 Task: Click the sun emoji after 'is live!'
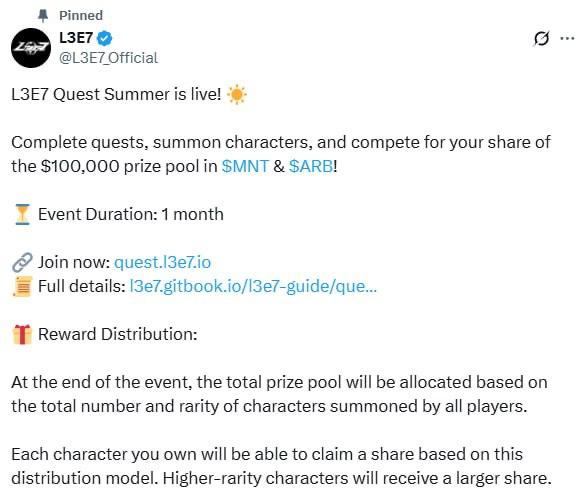tap(237, 95)
